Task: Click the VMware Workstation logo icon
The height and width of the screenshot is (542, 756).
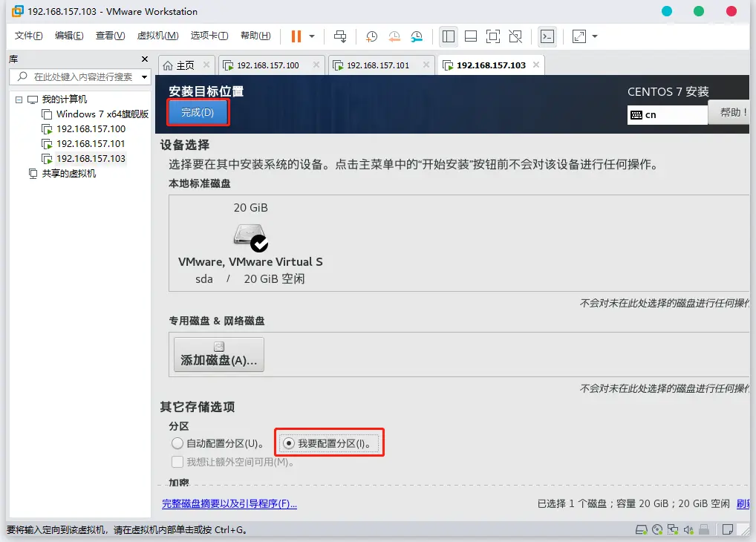Action: (17, 11)
